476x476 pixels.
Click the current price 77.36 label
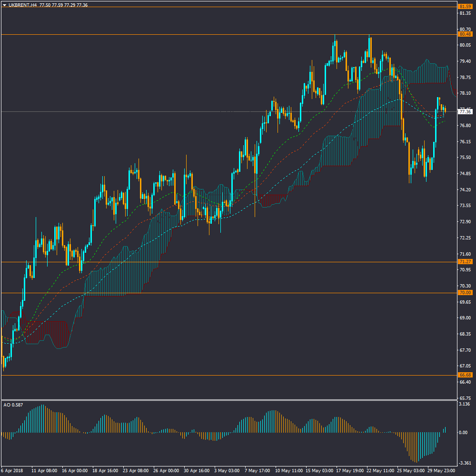click(465, 111)
